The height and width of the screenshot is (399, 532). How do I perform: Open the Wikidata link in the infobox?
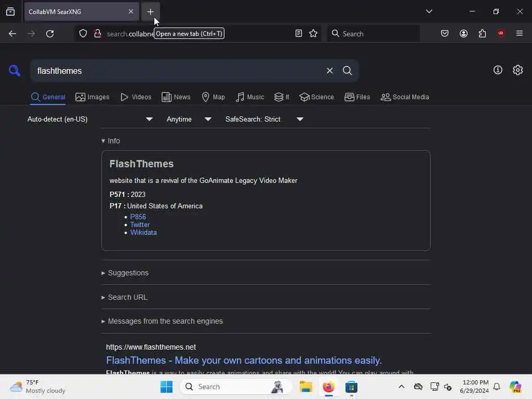pyautogui.click(x=143, y=232)
